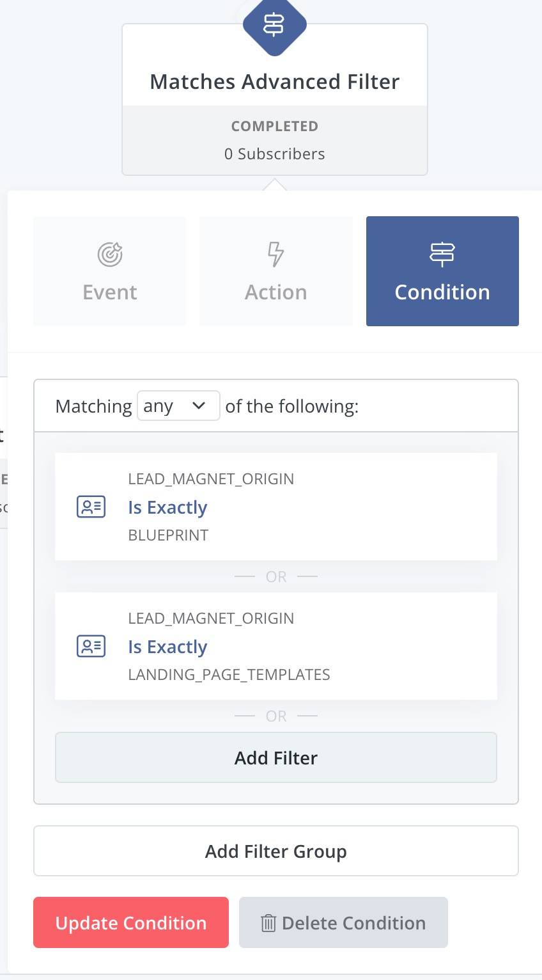
Task: Click the Add Filter button
Action: (276, 757)
